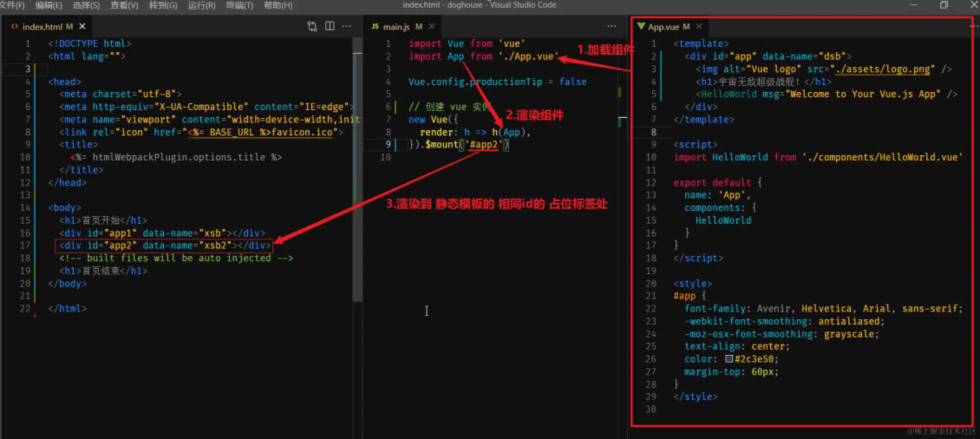Open the 选择(S) menu
The width and height of the screenshot is (980, 439).
pos(86,5)
